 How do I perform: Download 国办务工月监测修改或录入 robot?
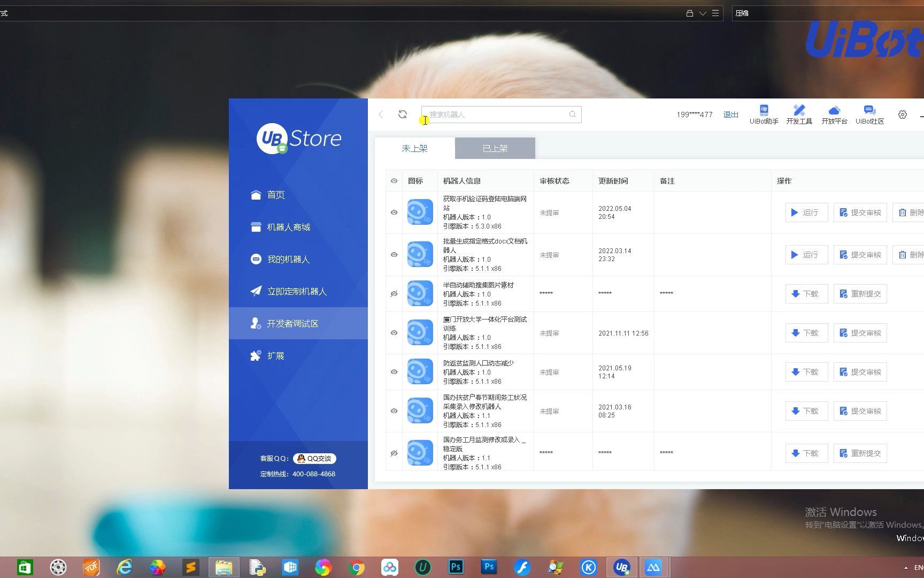[x=806, y=453]
